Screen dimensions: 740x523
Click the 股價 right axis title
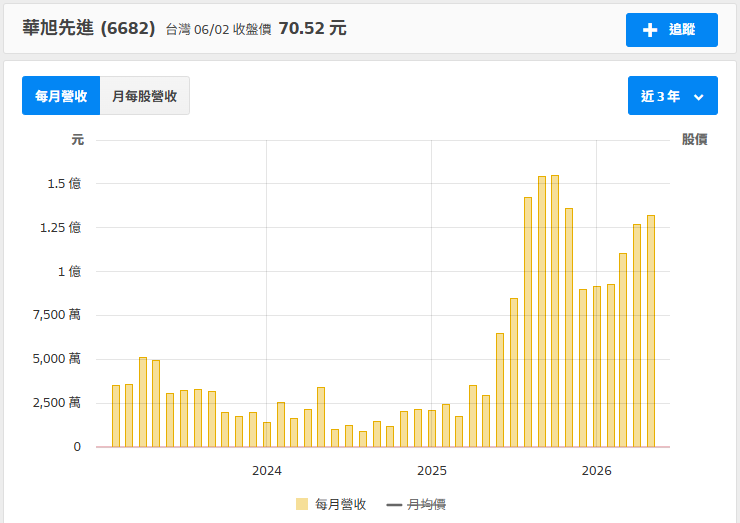[x=695, y=139]
